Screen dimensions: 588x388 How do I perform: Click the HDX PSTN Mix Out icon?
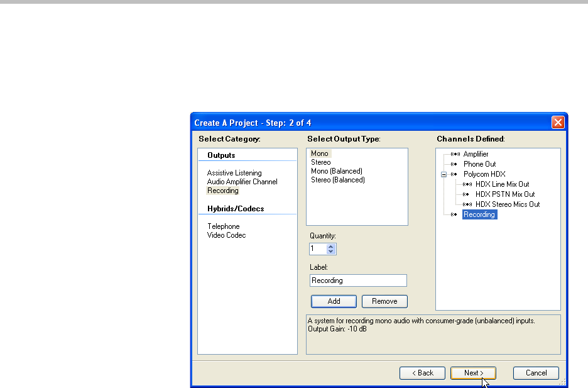467,194
